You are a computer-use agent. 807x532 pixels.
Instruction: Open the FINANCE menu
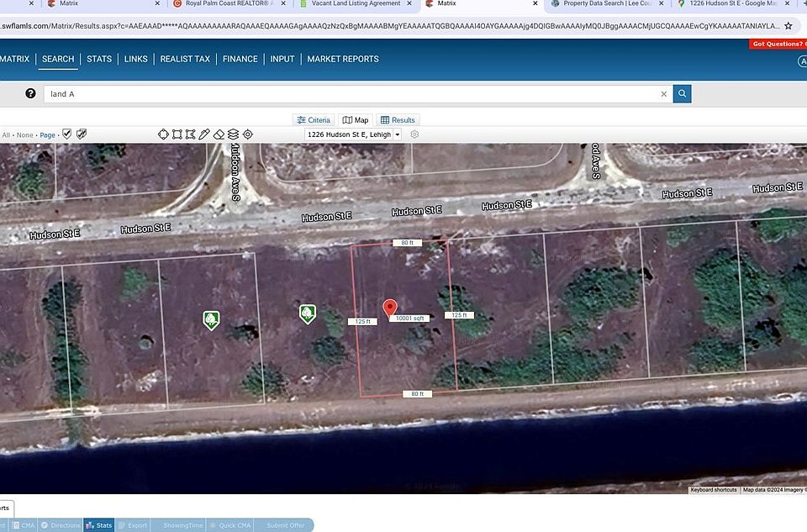tap(240, 59)
